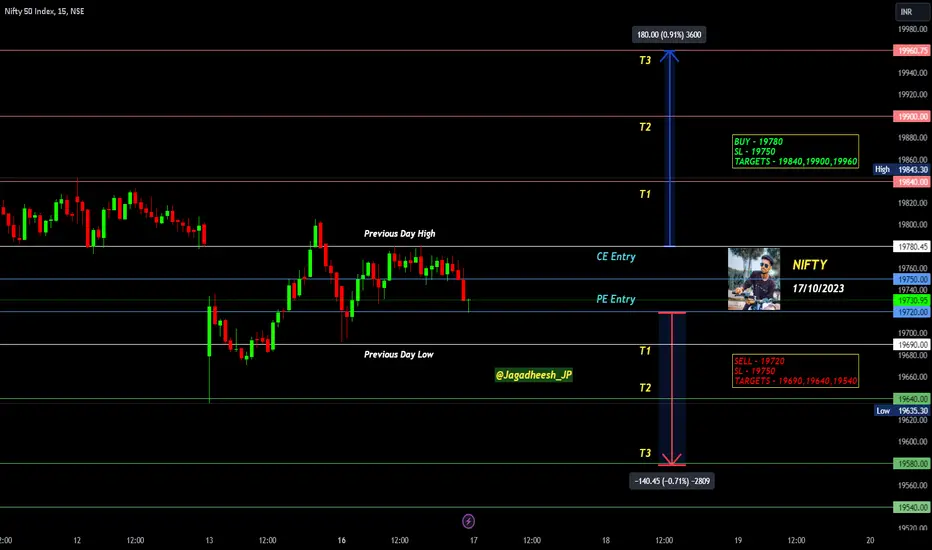932x550 pixels.
Task: Click the motorcycle rider photo thumbnail
Action: [754, 279]
